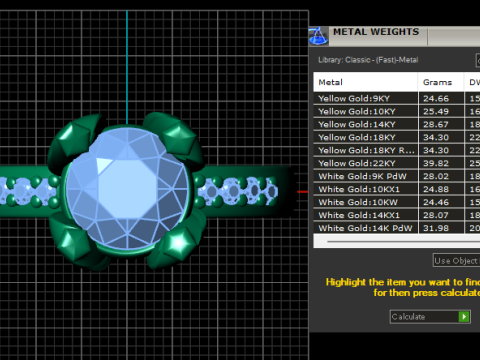Select the White Gold:10KX1 row
This screenshot has height=360, width=480.
397,190
